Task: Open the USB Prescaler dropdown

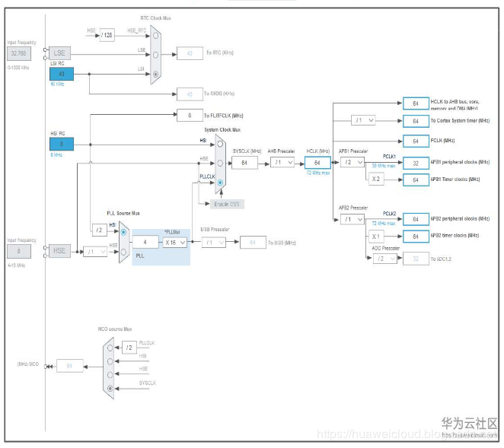Action: [x=214, y=243]
